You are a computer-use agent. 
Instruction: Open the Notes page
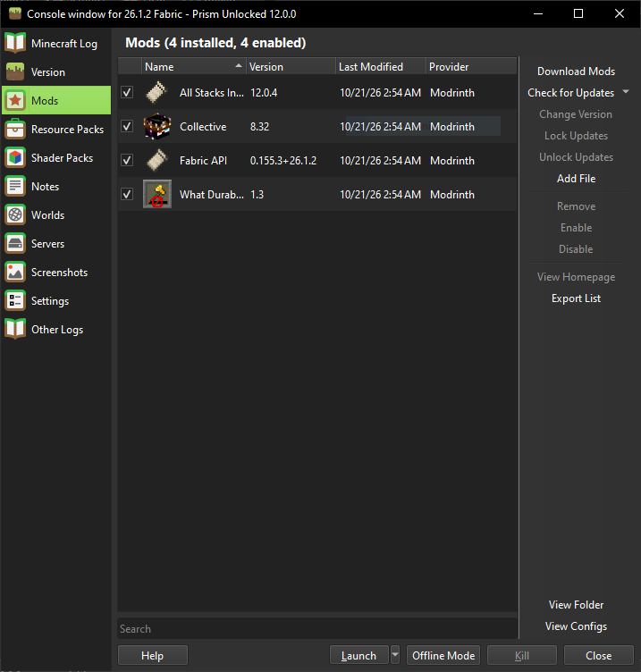point(56,187)
